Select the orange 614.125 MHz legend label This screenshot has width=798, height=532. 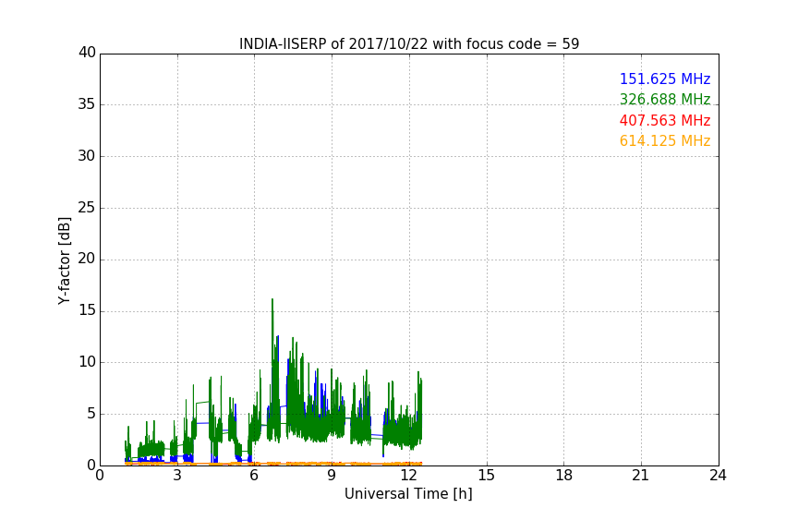665,140
